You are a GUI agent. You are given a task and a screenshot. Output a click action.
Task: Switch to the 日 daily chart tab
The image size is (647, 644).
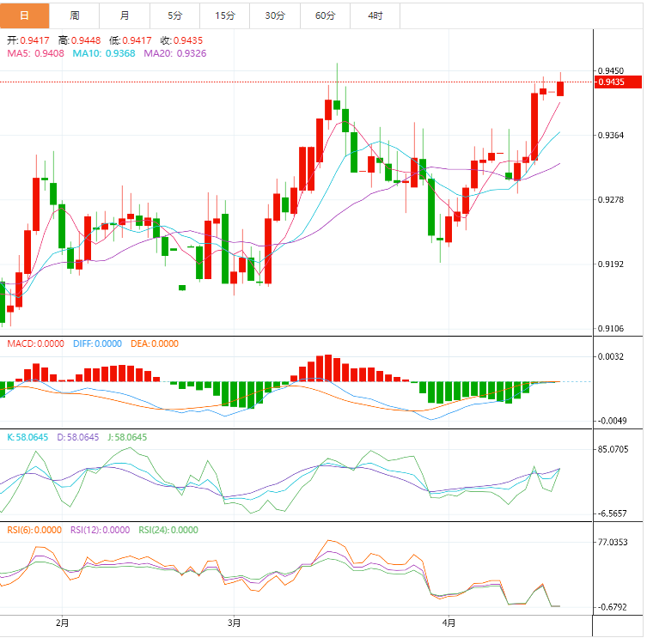tap(24, 15)
